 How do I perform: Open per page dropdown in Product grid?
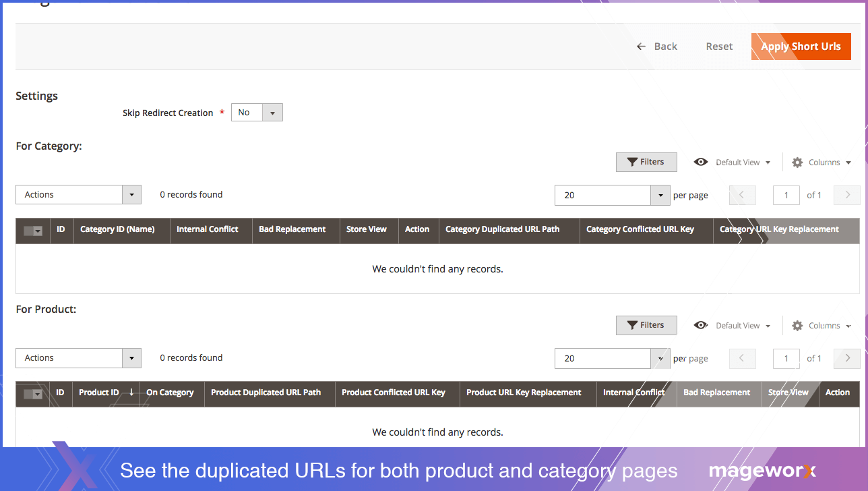(x=660, y=358)
